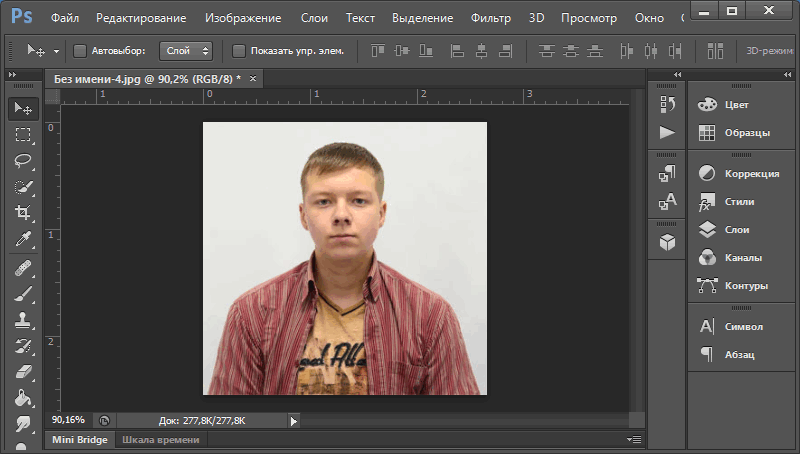
Task: Click the 90,16% zoom level field
Action: pyautogui.click(x=68, y=421)
